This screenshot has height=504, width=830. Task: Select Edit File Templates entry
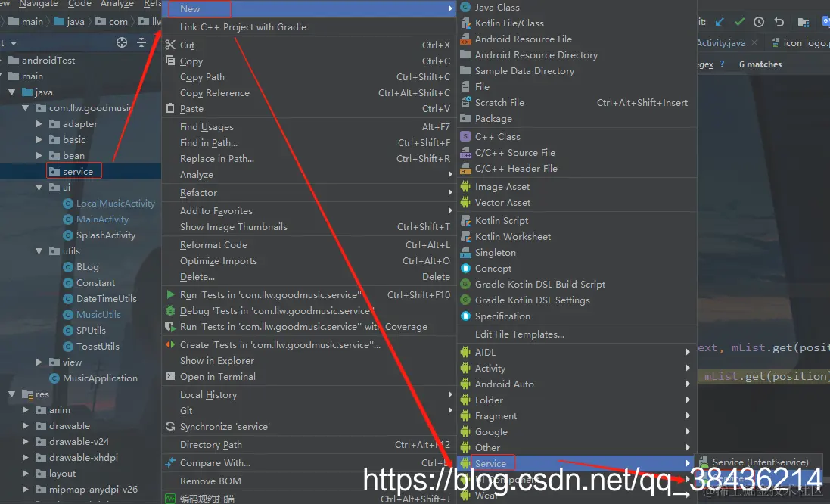(577, 334)
